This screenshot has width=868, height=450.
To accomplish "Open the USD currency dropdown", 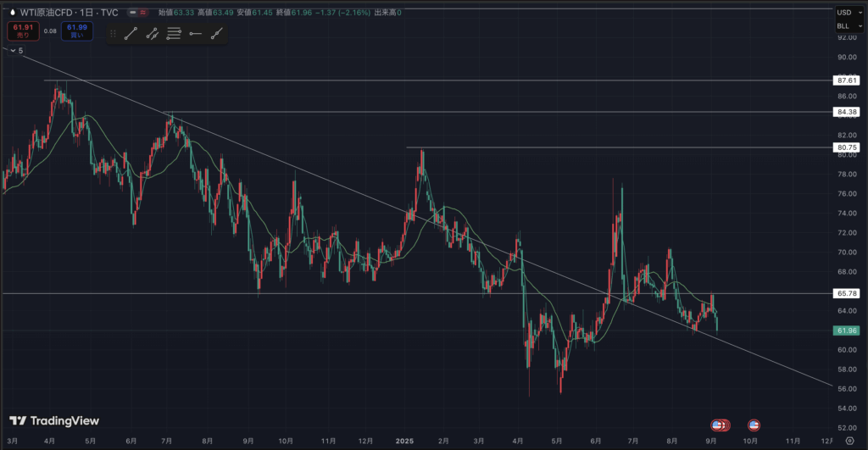I will click(847, 13).
